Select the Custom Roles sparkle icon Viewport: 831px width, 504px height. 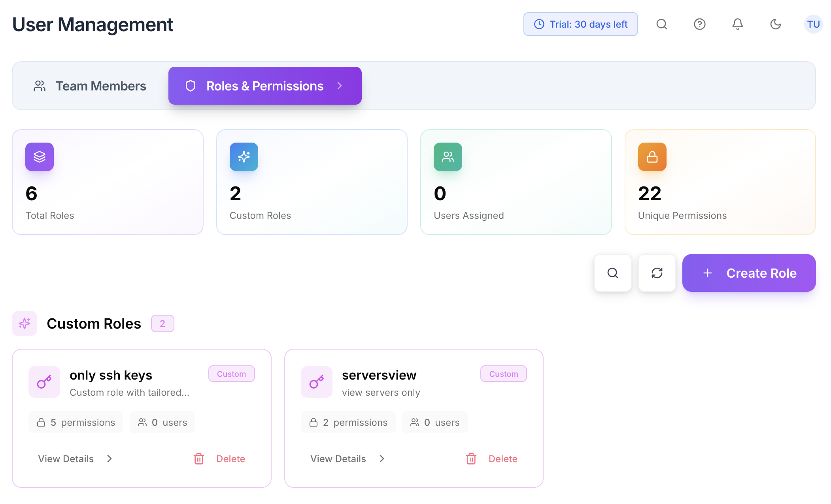pos(244,157)
